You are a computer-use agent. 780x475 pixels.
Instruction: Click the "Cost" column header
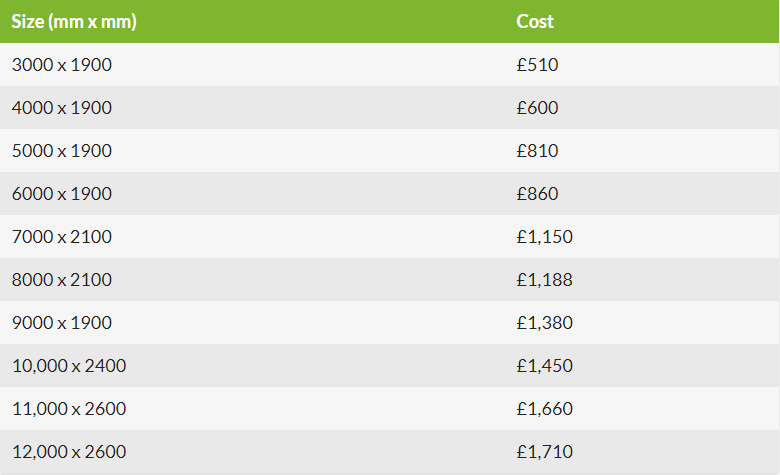[x=535, y=21]
